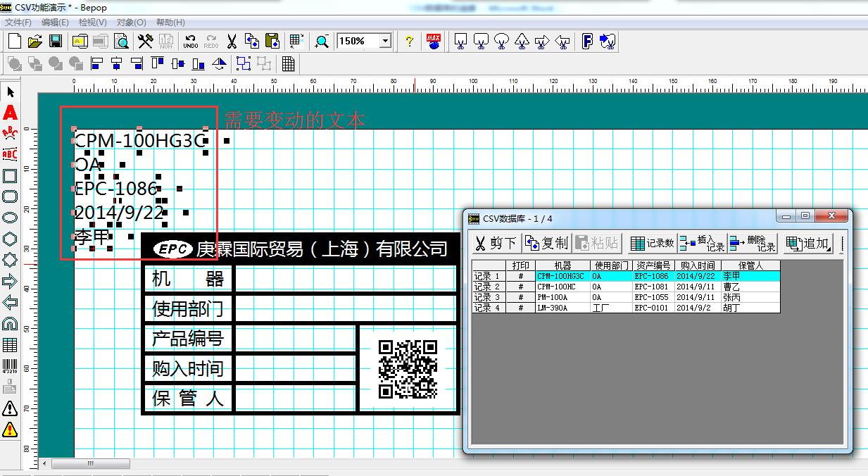Click the 保管人 column header

point(750,265)
